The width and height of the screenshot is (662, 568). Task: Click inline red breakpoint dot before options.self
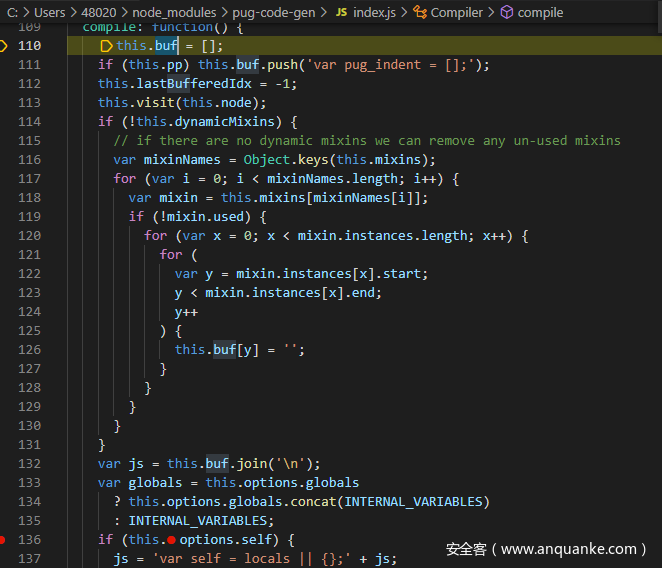[171, 540]
